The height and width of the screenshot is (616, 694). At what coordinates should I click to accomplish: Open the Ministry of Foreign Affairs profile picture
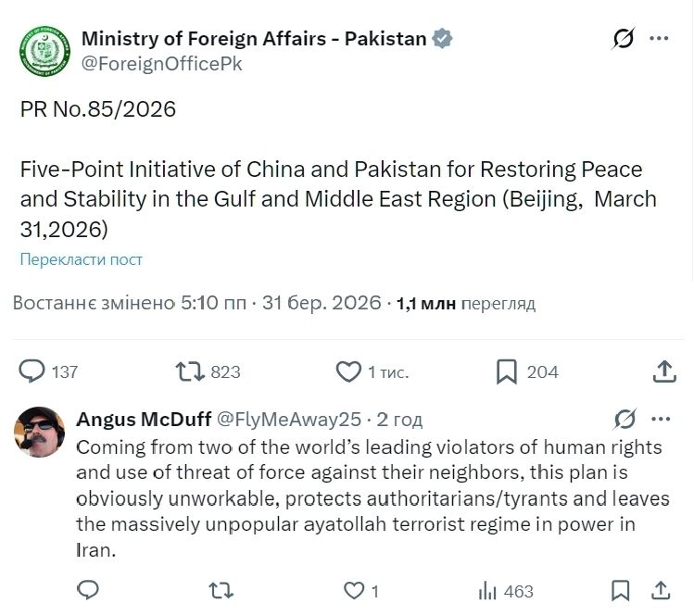click(x=44, y=51)
